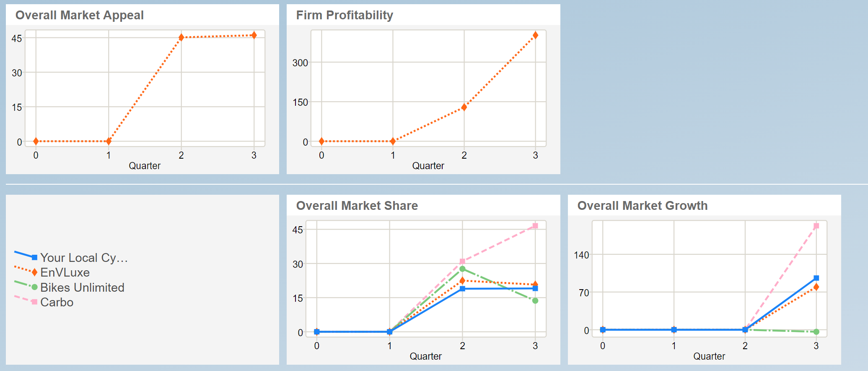The image size is (868, 371).
Task: Select quarter 3 diamond in Firm Profitability chart
Action: (x=535, y=35)
